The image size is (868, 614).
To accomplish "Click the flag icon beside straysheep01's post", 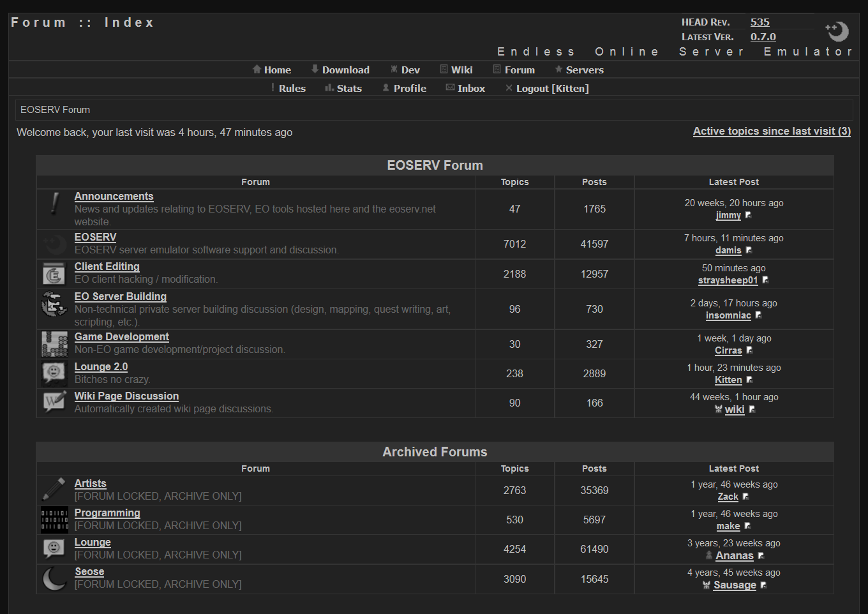I will (x=765, y=280).
